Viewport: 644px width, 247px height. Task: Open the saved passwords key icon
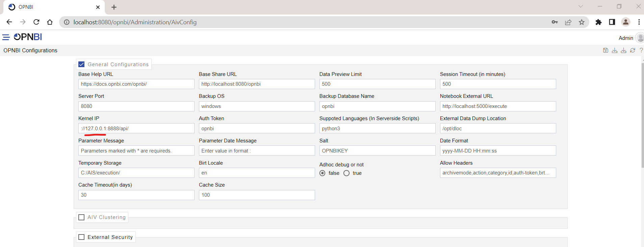coord(555,22)
